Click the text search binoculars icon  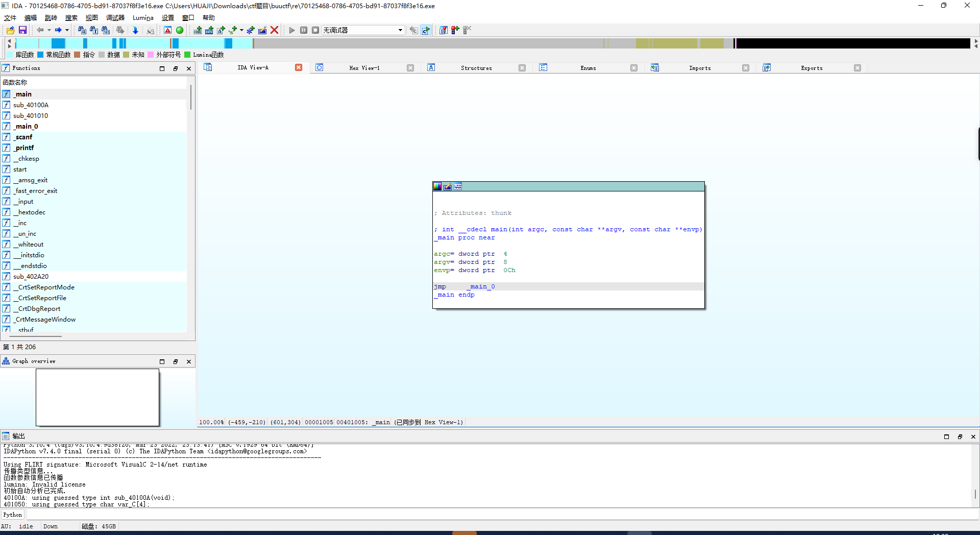click(x=93, y=30)
